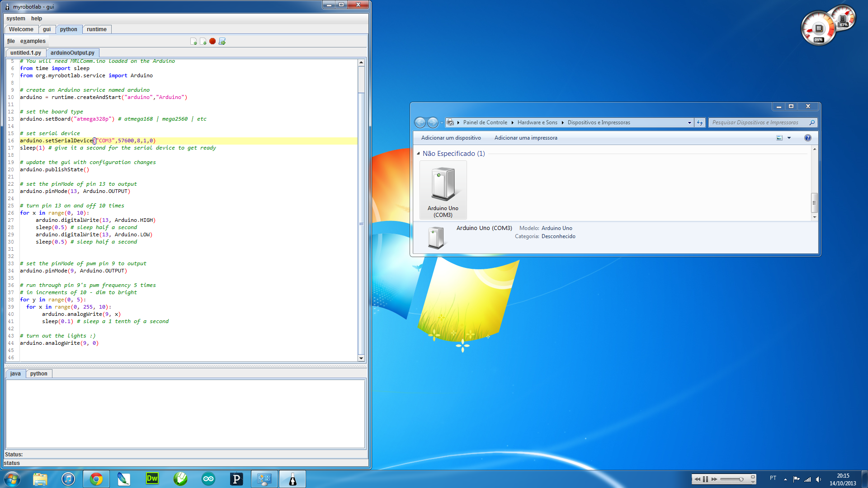Image resolution: width=868 pixels, height=488 pixels.
Task: Click the help question mark in Control Panel
Action: pos(808,138)
